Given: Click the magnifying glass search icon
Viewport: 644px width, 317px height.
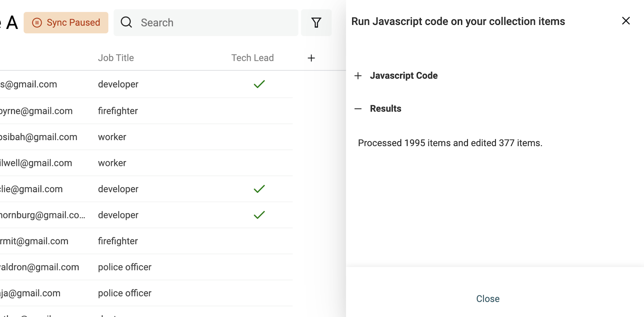Looking at the screenshot, I should [126, 22].
